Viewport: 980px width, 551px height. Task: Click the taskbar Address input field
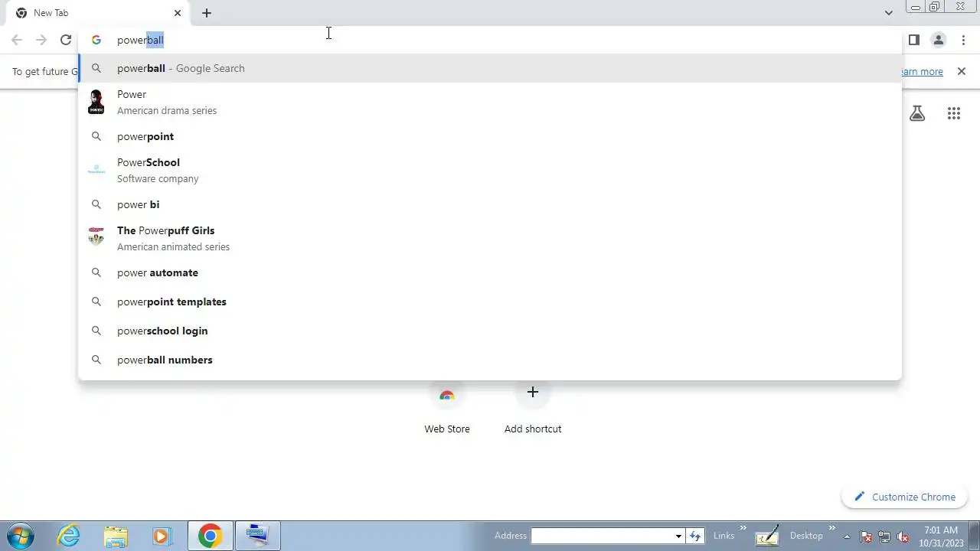click(602, 536)
